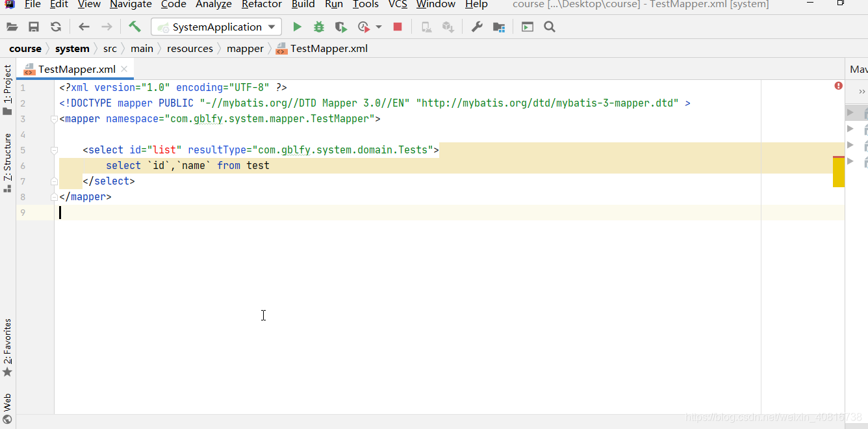Open the Maven tool window tab
The width and height of the screenshot is (868, 429).
(x=858, y=69)
